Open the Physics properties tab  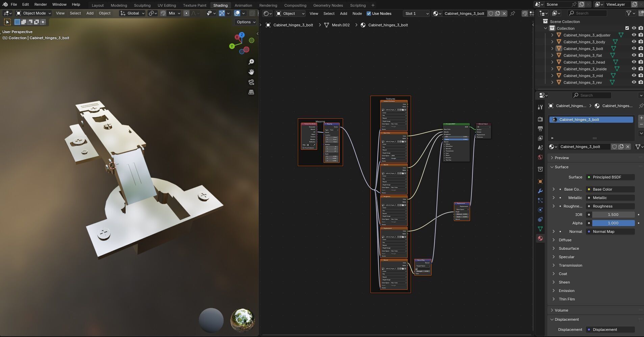coord(540,210)
